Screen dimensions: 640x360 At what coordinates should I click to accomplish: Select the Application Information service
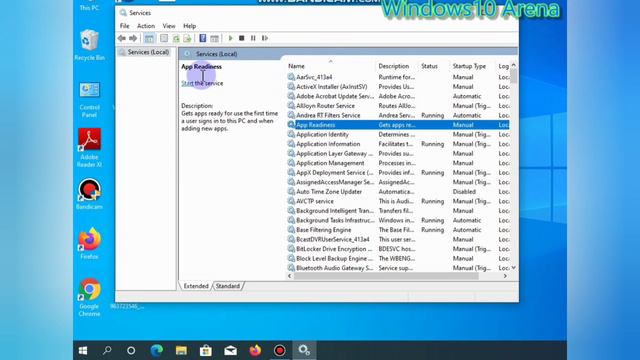tap(398, 144)
